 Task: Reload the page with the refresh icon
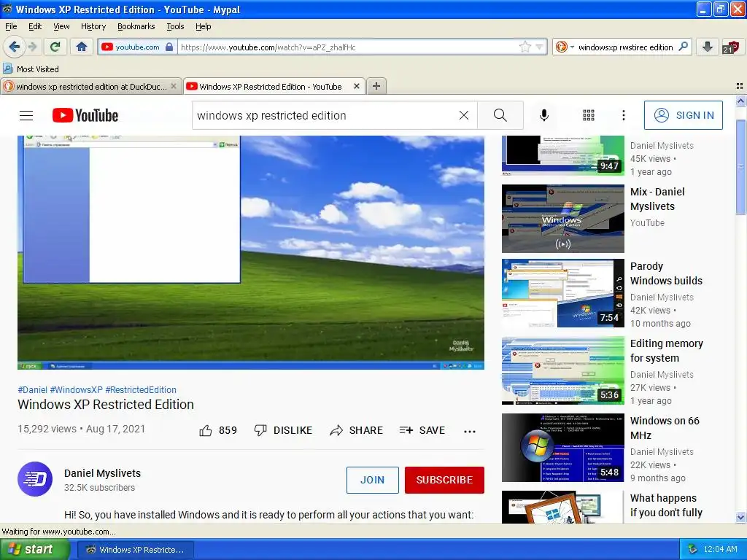coord(55,47)
